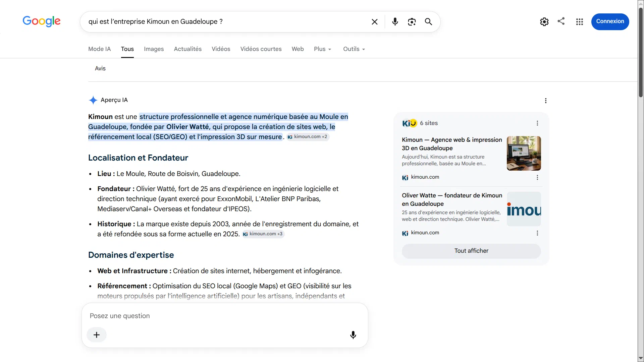The image size is (644, 362).
Task: Click the Connexion sign-in button
Action: 610,21
